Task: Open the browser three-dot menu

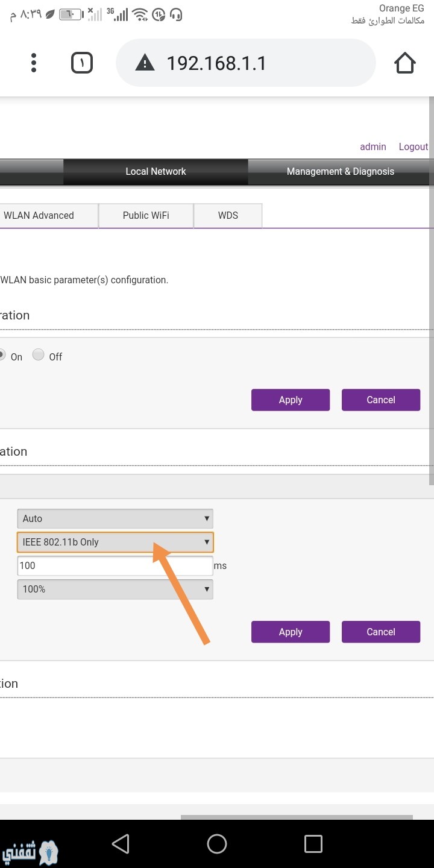Action: point(34,63)
